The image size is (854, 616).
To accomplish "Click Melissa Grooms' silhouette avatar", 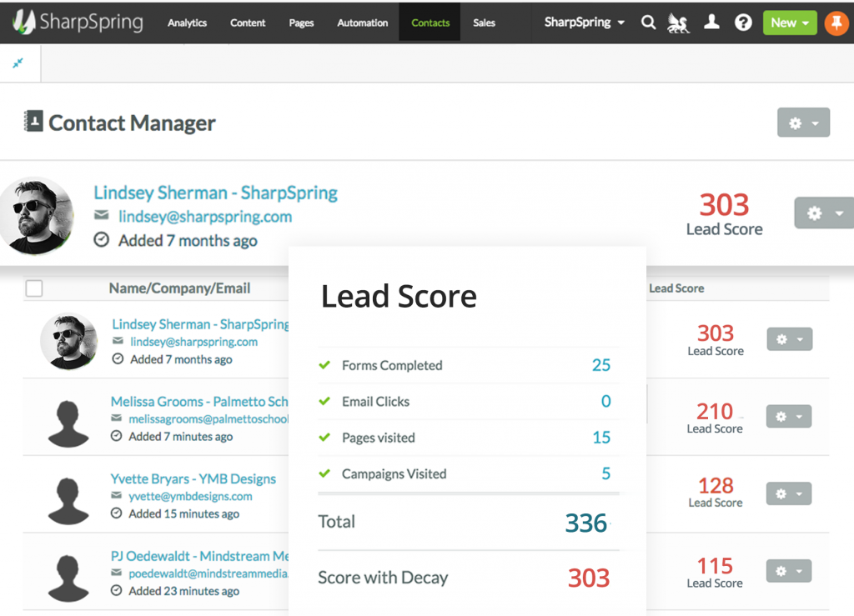I will [x=68, y=423].
